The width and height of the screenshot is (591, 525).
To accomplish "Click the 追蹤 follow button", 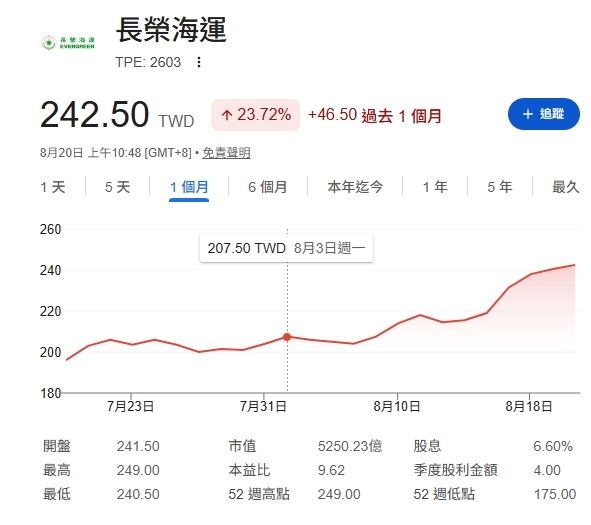I will (x=544, y=114).
